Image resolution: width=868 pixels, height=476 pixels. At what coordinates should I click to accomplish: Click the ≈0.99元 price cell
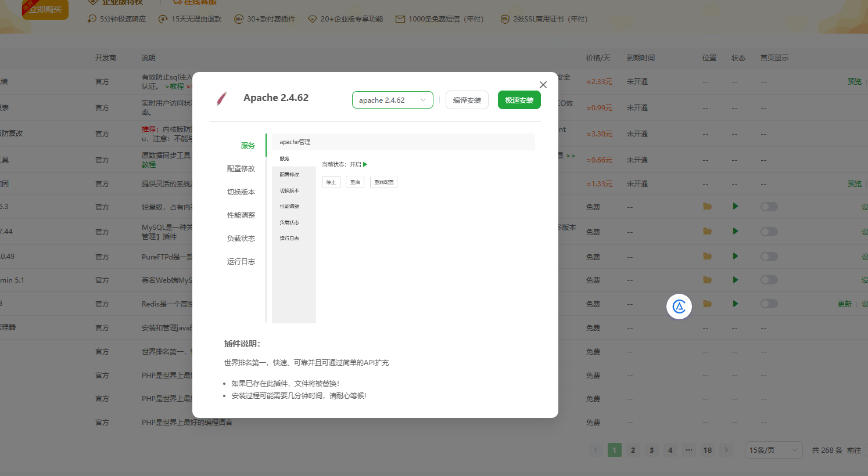click(x=599, y=108)
